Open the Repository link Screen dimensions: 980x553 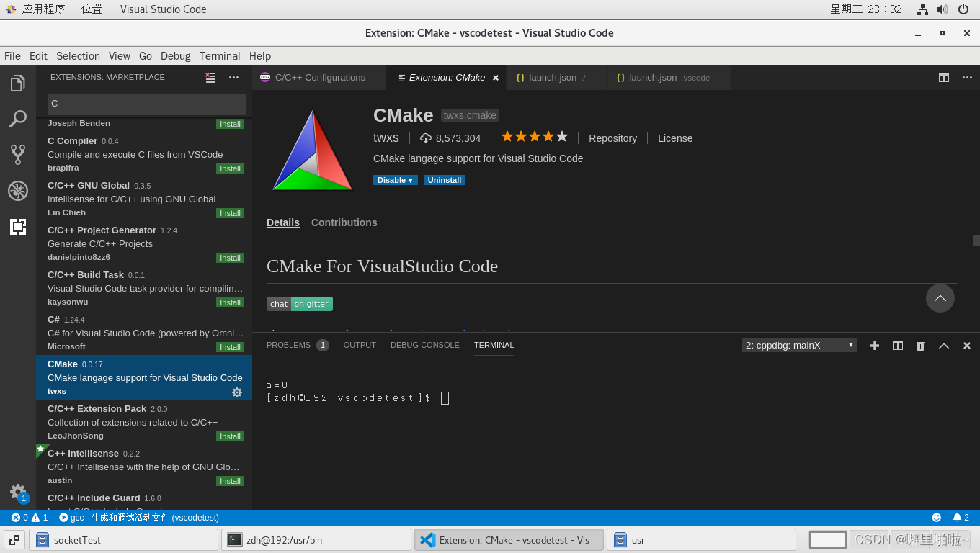[x=612, y=138]
